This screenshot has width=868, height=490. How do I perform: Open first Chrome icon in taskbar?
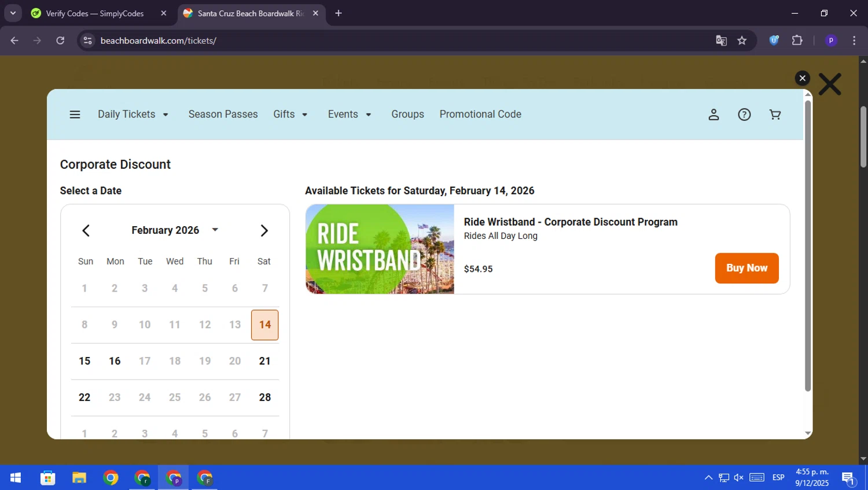pyautogui.click(x=111, y=478)
